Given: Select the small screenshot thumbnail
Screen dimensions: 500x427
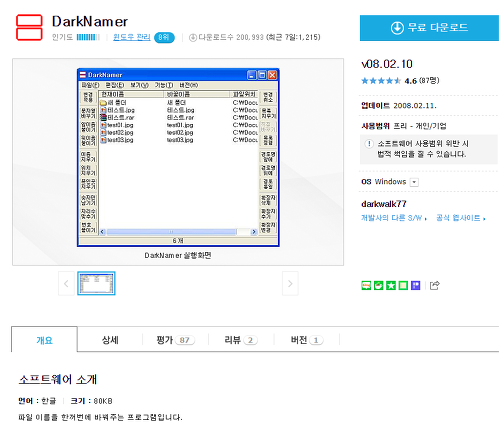Looking at the screenshot, I should pos(96,283).
